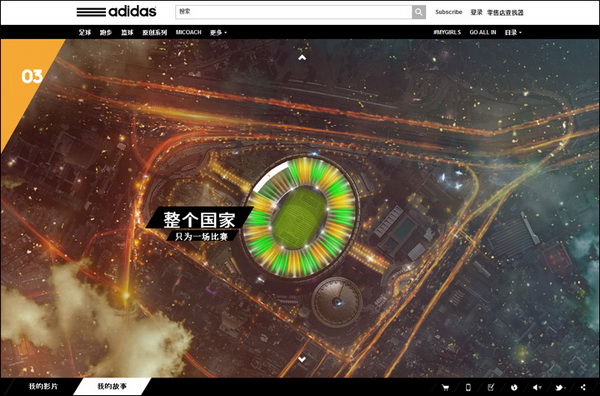The width and height of the screenshot is (600, 396).
Task: Click the Subscribe link
Action: 448,12
